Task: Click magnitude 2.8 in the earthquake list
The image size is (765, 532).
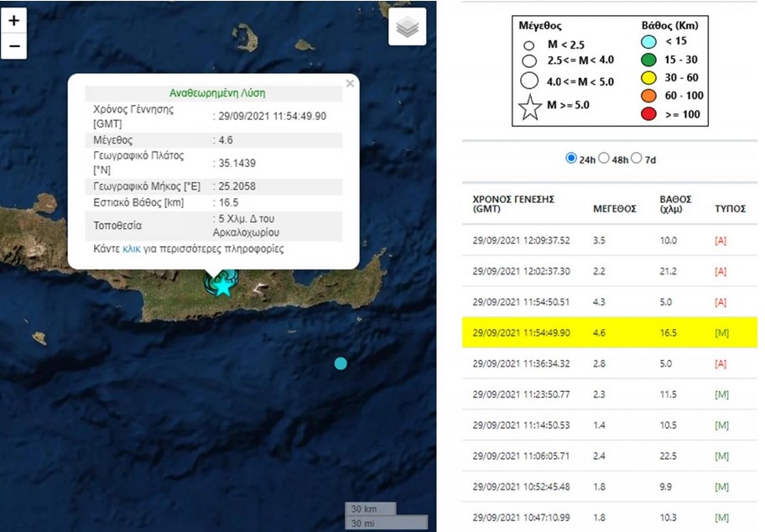Action: click(x=599, y=363)
